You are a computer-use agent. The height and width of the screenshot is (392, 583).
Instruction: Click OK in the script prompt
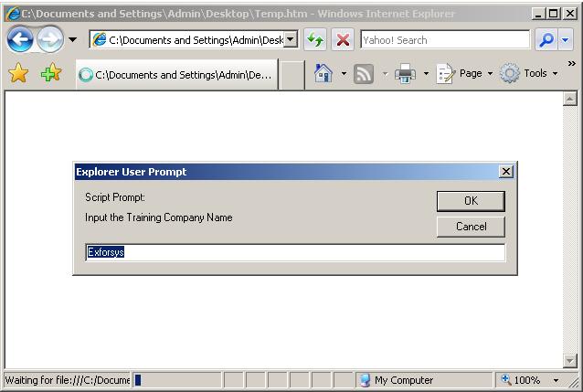tap(471, 201)
